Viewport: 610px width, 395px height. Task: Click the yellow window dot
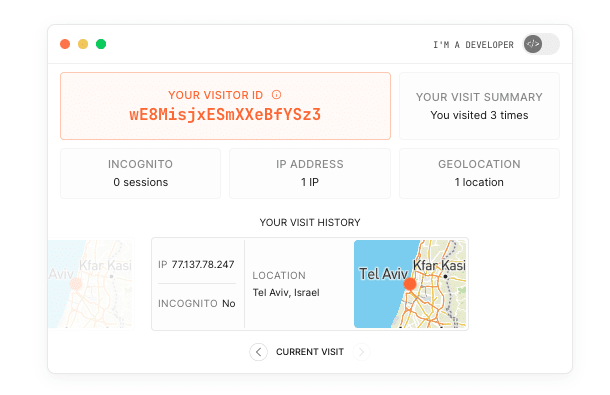tap(83, 44)
